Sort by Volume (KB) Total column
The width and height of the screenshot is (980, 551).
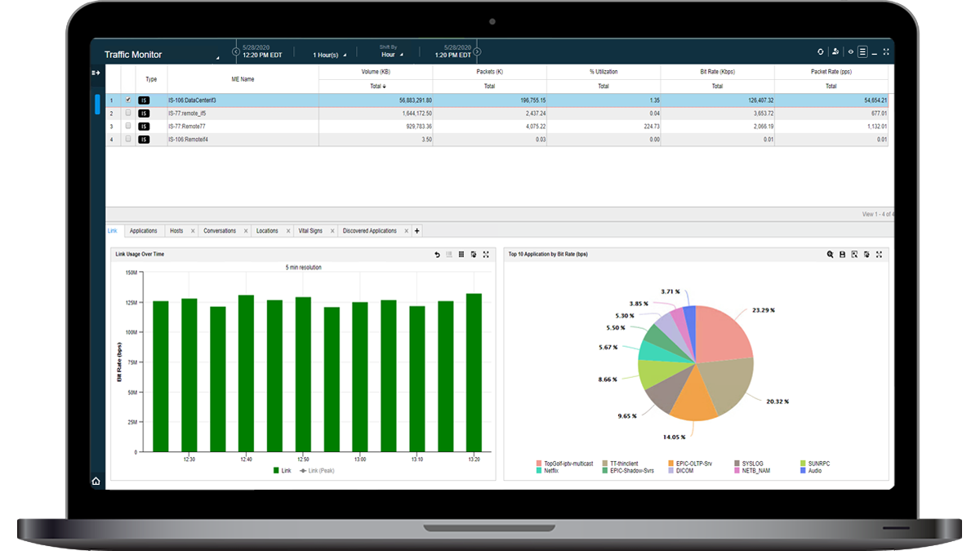[375, 86]
